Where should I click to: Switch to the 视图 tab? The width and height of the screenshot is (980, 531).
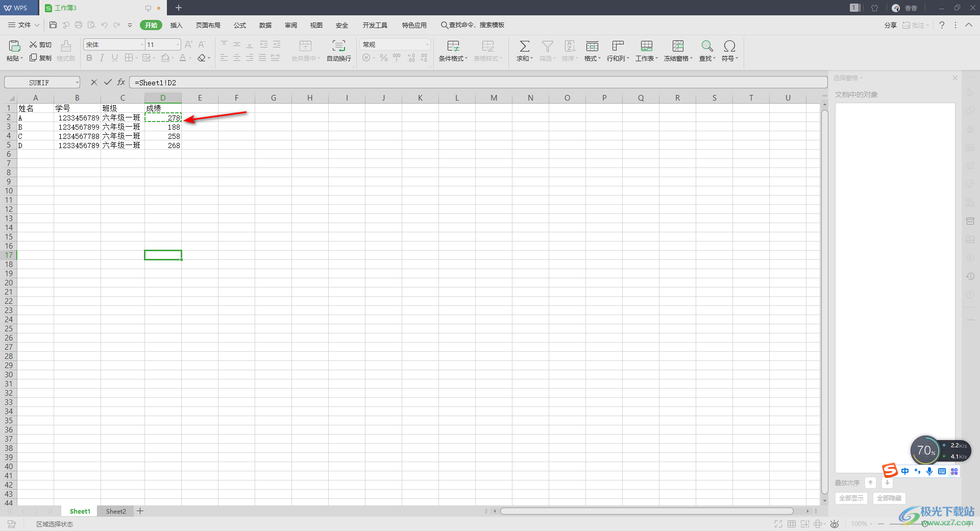pyautogui.click(x=316, y=25)
